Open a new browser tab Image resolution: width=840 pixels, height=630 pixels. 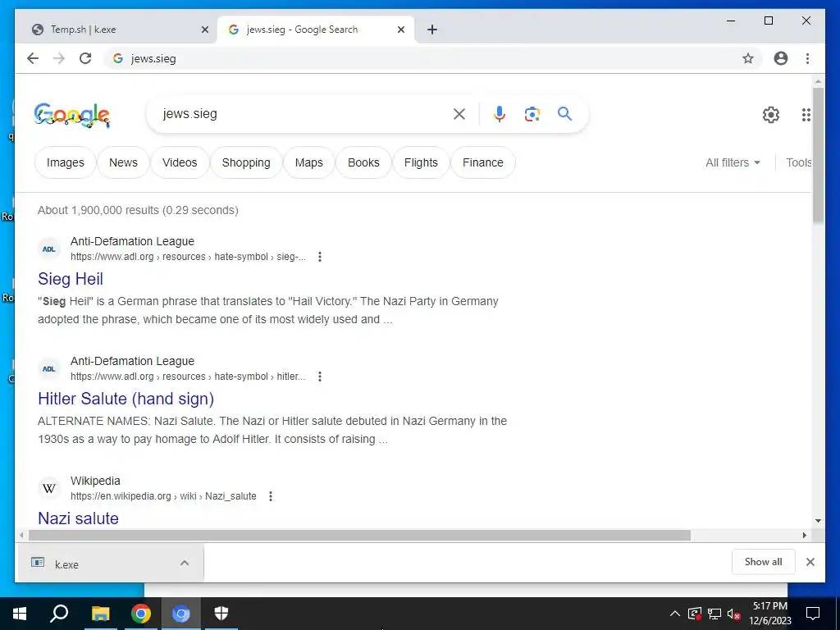tap(432, 30)
